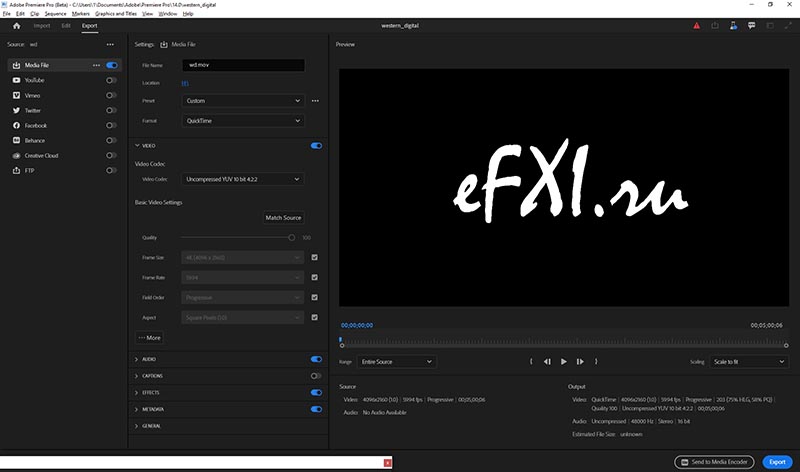Open the Beta flask icon
The image size is (800, 472).
point(733,26)
